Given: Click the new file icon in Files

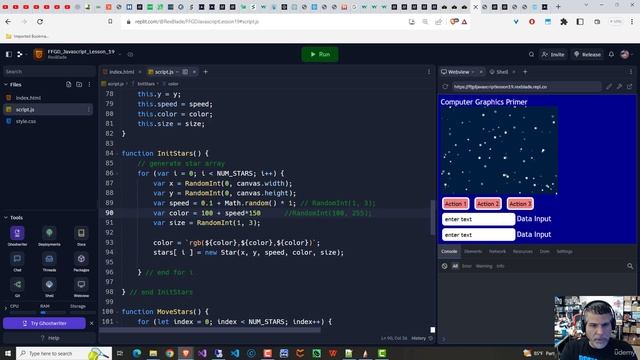Looking at the screenshot, I should [x=69, y=84].
